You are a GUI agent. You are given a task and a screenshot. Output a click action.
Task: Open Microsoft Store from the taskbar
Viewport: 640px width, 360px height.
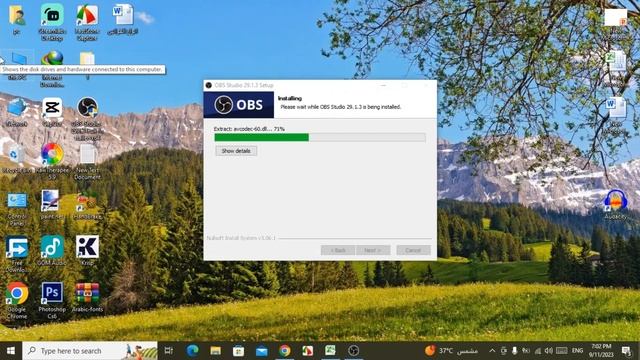click(x=238, y=351)
